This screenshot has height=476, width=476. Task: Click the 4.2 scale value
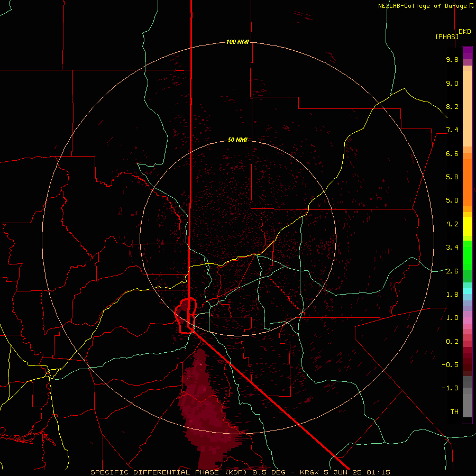452,224
